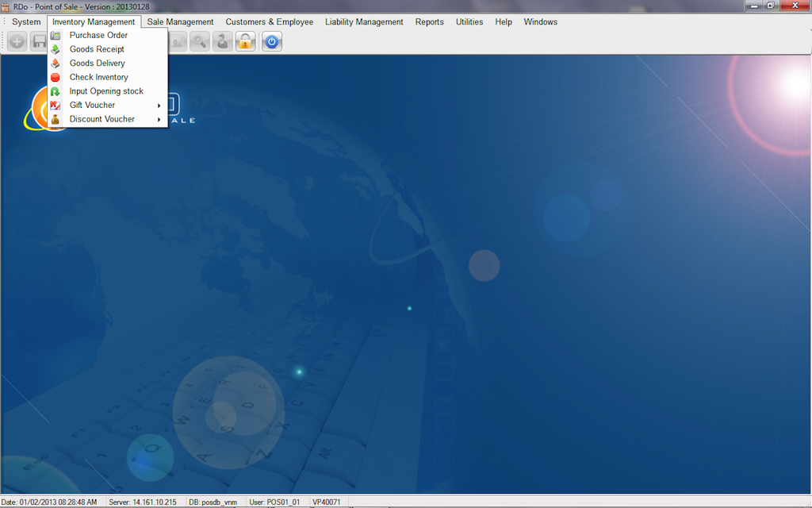Viewport: 812px width, 508px height.
Task: Open the Help menu
Action: [x=504, y=22]
